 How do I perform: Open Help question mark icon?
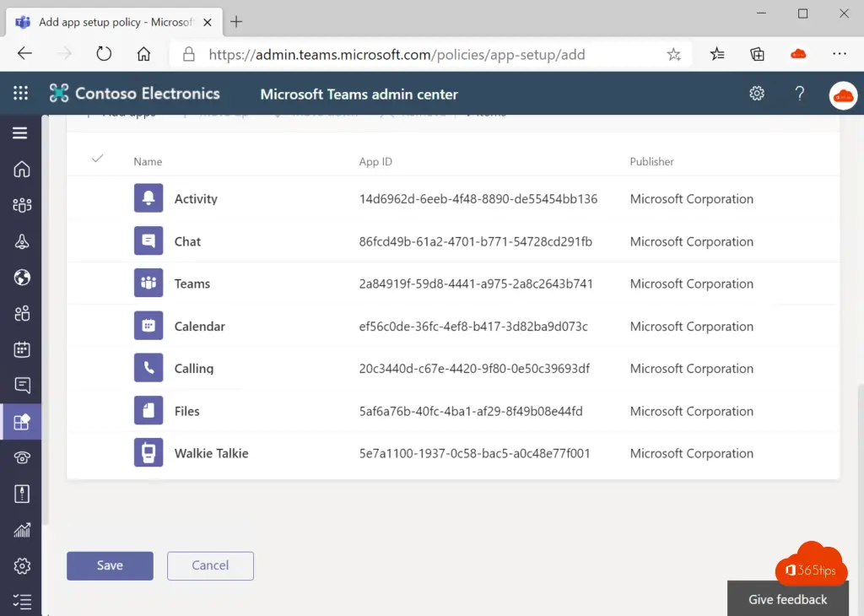pos(800,94)
